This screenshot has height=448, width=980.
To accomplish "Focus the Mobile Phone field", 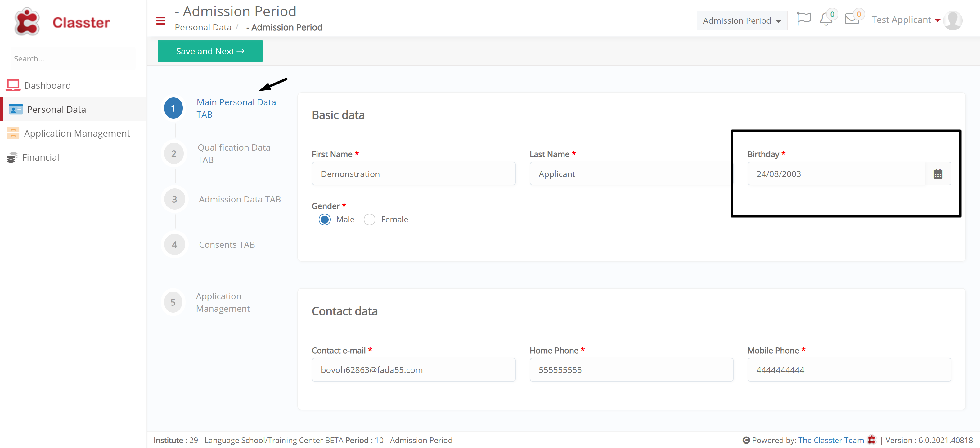I will point(849,369).
